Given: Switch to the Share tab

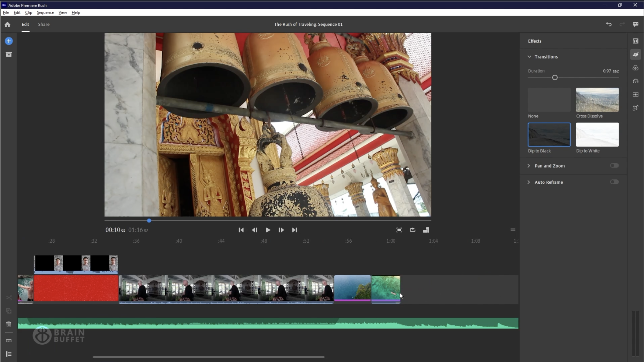Looking at the screenshot, I should [x=43, y=24].
